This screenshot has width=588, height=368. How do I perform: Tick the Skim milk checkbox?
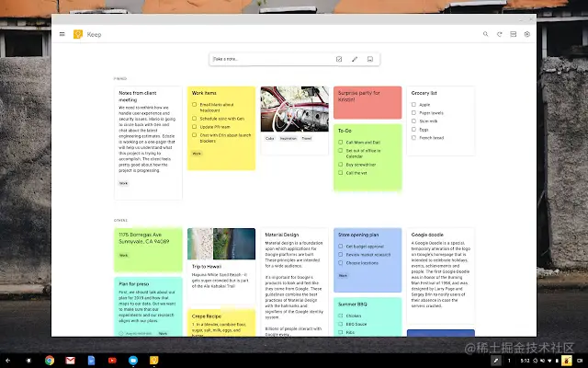413,121
